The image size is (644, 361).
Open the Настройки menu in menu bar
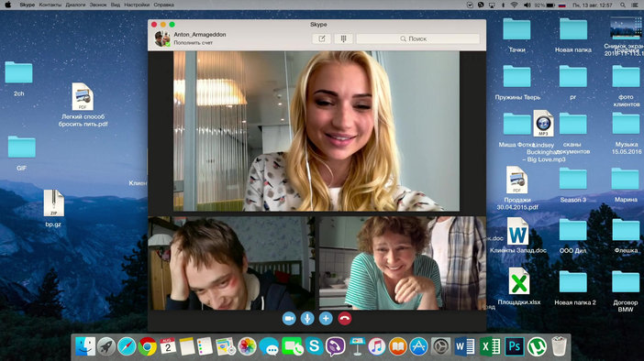(137, 5)
